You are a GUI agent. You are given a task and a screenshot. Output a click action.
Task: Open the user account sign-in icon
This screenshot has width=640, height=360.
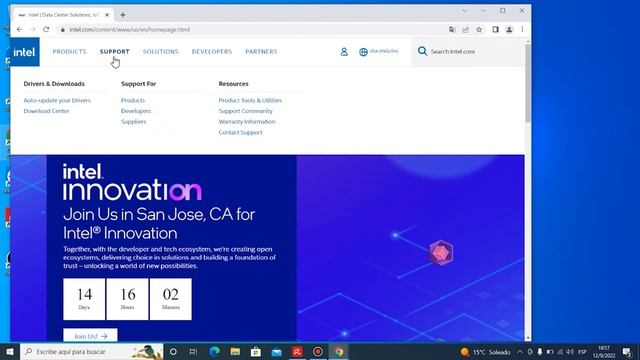(344, 52)
